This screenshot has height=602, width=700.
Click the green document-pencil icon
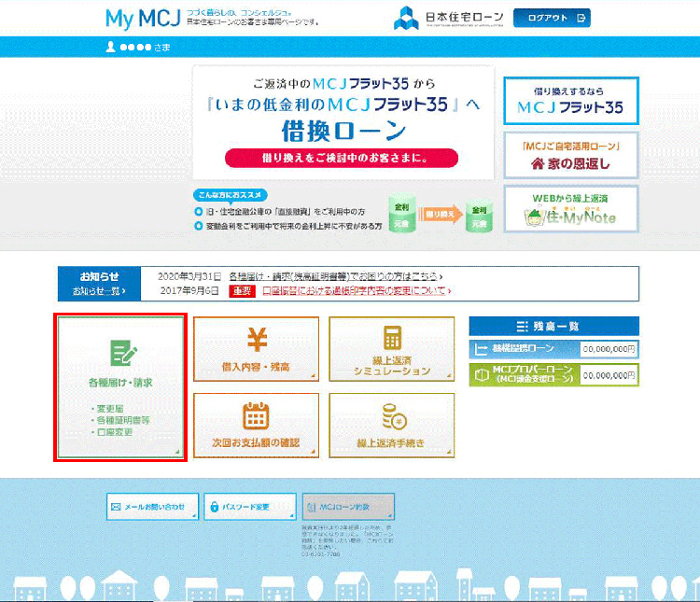pos(123,353)
